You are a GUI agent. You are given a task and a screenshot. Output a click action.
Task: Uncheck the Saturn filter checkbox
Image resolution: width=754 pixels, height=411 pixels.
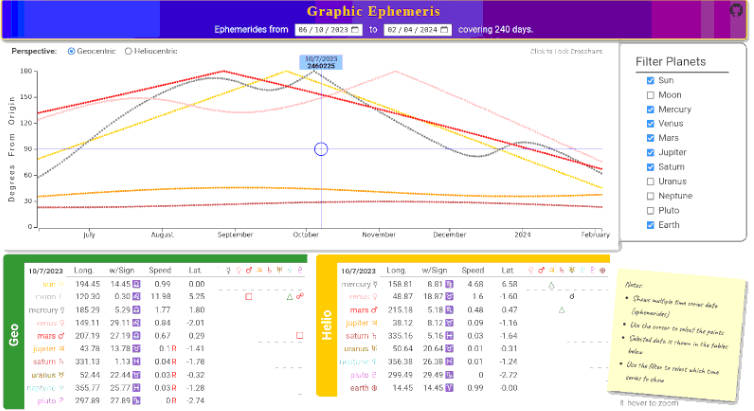[x=652, y=167]
